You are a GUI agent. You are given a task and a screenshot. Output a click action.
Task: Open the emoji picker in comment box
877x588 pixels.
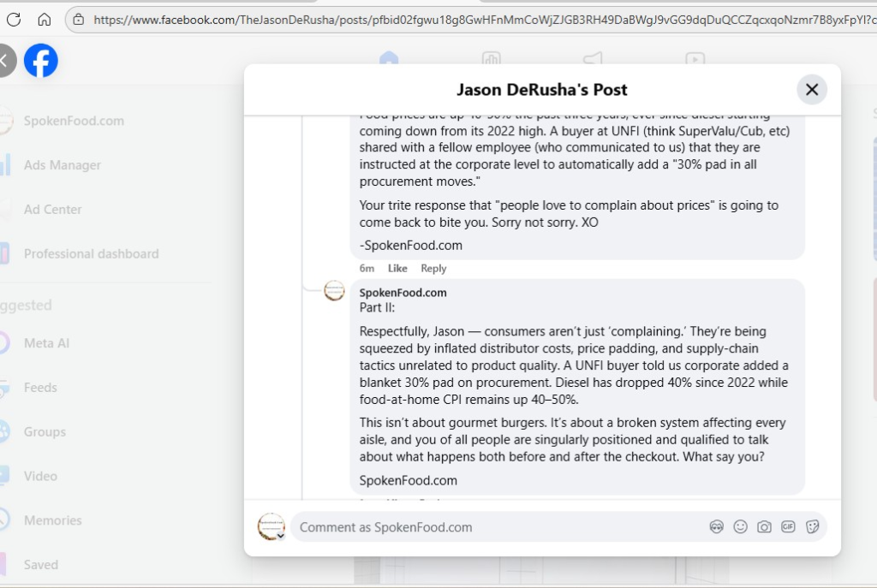741,527
